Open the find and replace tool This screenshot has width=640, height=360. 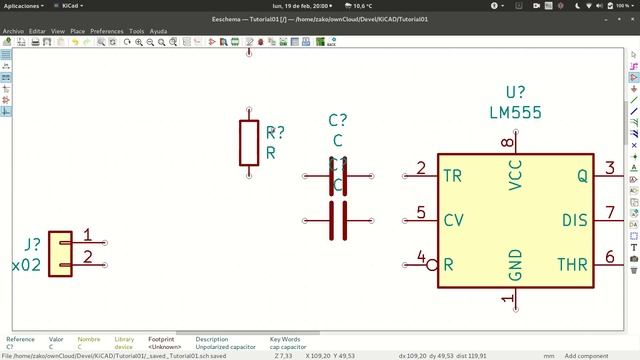113,42
